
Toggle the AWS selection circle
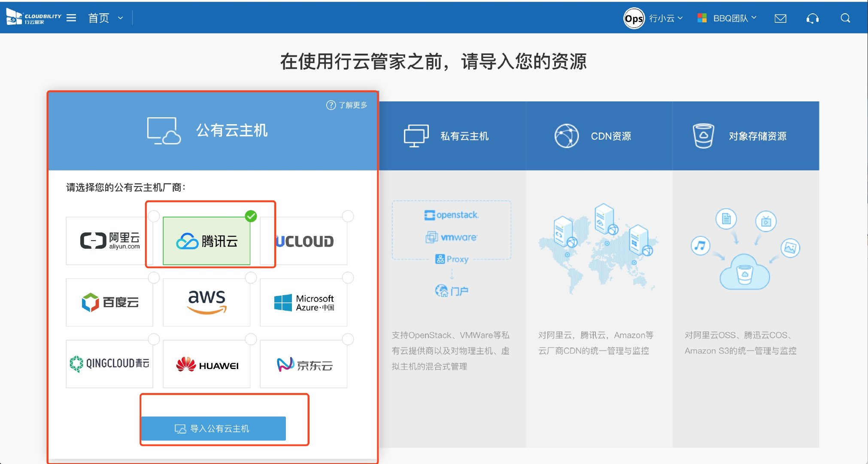[251, 278]
